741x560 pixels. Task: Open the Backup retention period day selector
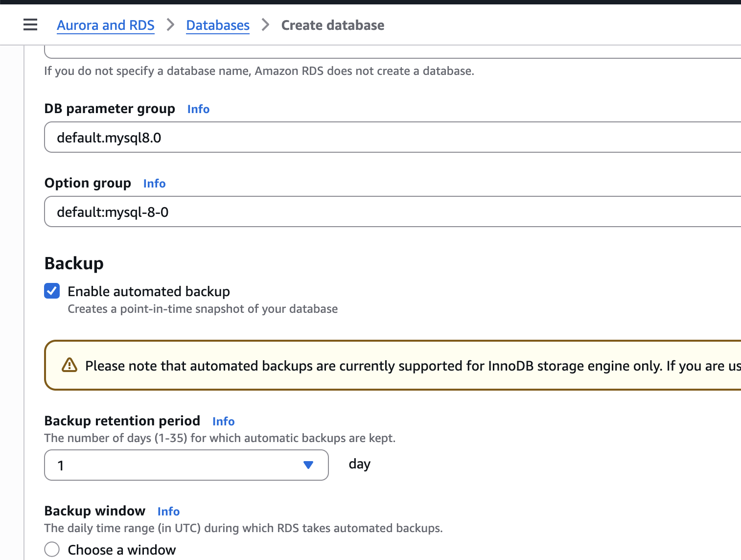click(186, 465)
